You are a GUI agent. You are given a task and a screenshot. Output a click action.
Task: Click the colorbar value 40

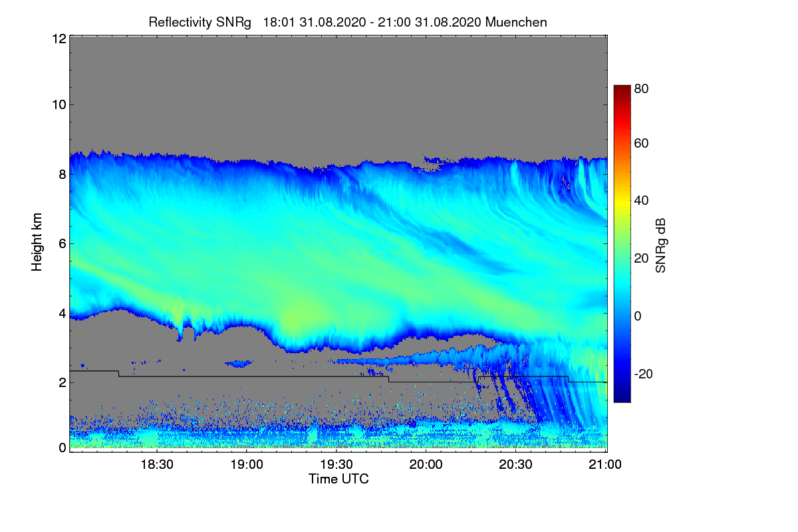641,200
